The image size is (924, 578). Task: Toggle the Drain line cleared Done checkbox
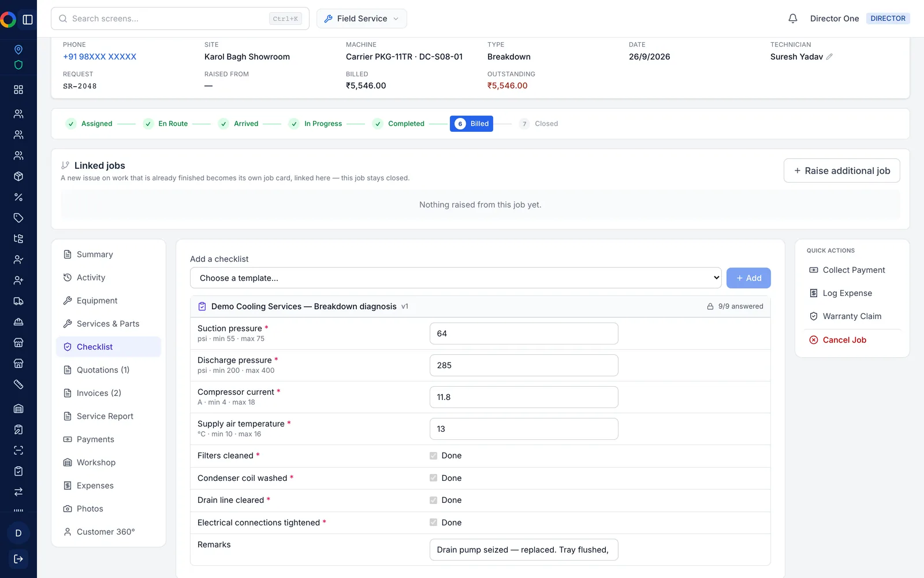click(x=433, y=500)
